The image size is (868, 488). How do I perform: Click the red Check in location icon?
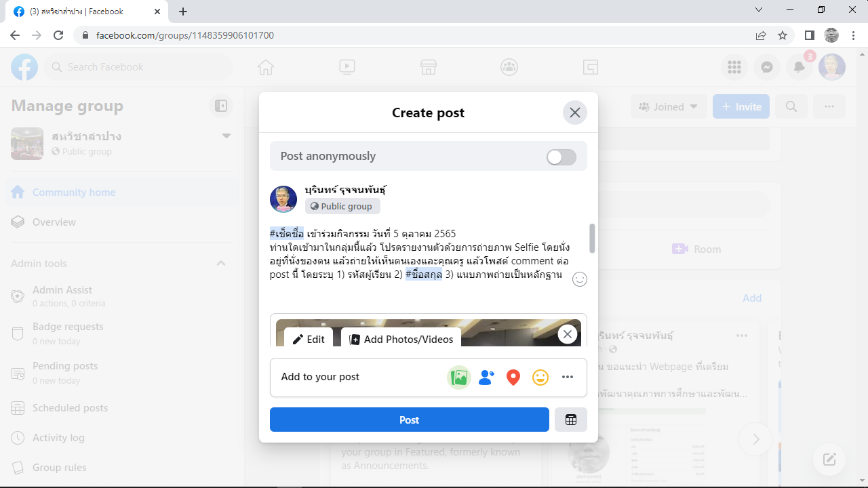[x=513, y=378]
